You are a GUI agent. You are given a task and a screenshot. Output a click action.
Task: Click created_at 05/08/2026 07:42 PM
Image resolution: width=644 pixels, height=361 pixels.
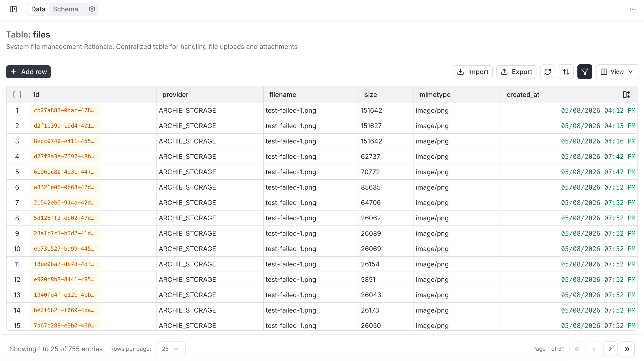pyautogui.click(x=598, y=157)
